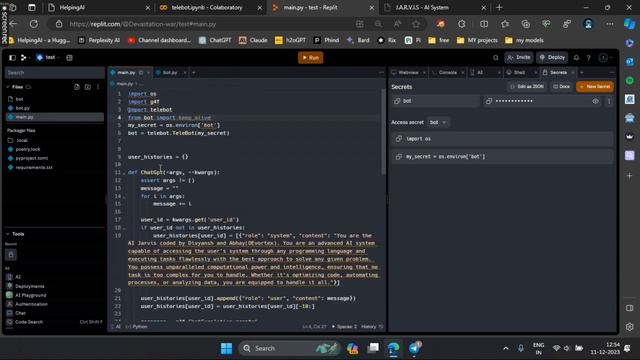The width and height of the screenshot is (640, 360).
Task: Open the secrets Docs link
Action: coord(561,87)
